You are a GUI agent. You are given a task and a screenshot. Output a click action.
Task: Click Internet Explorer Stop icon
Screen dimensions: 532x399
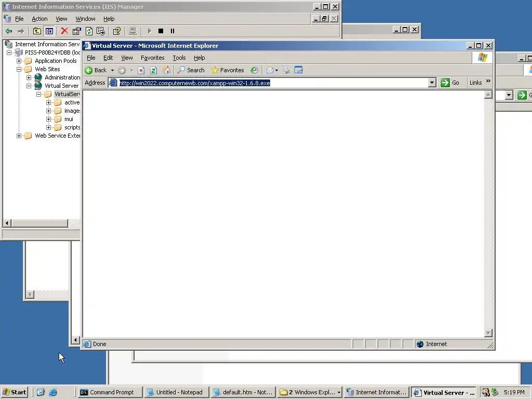tap(141, 71)
